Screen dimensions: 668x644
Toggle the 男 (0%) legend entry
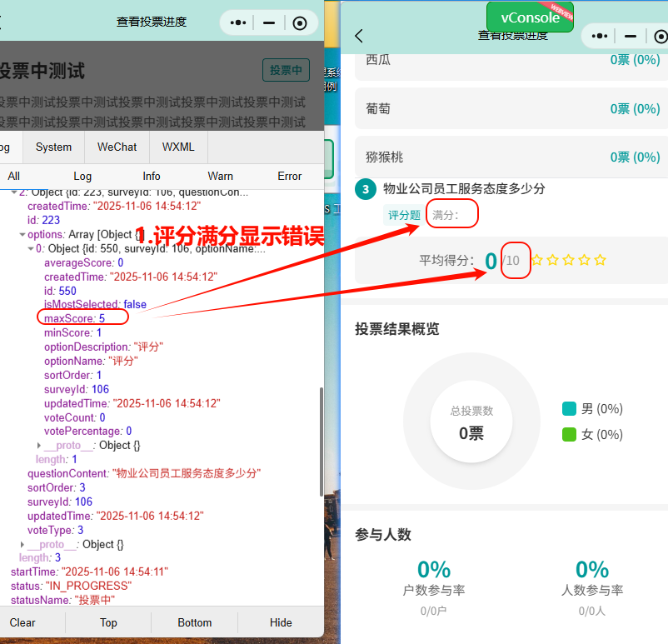592,409
